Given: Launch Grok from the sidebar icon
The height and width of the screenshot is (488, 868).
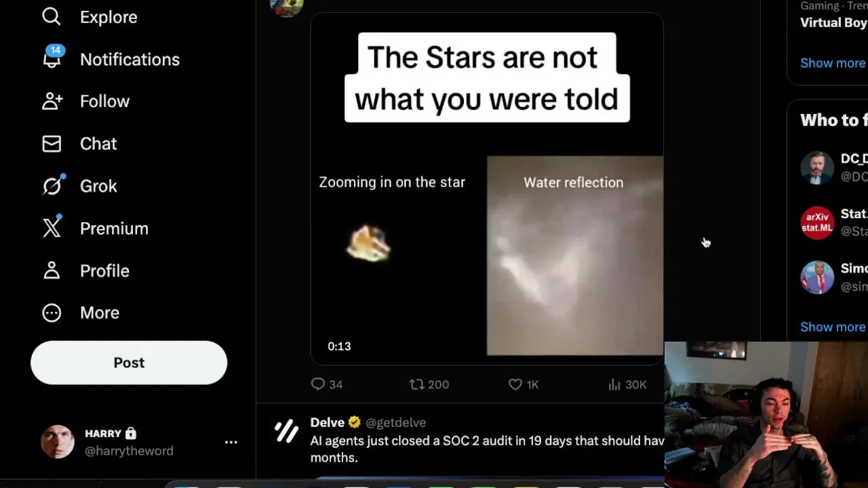Looking at the screenshot, I should (52, 186).
